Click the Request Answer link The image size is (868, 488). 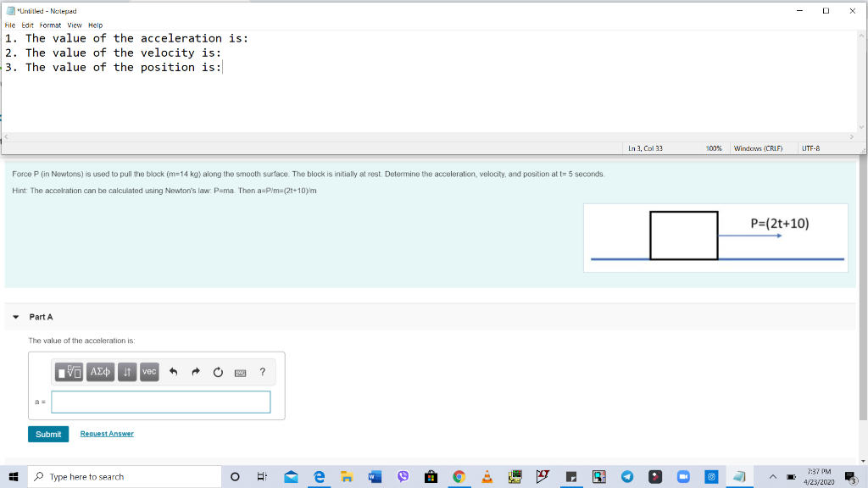click(x=107, y=433)
